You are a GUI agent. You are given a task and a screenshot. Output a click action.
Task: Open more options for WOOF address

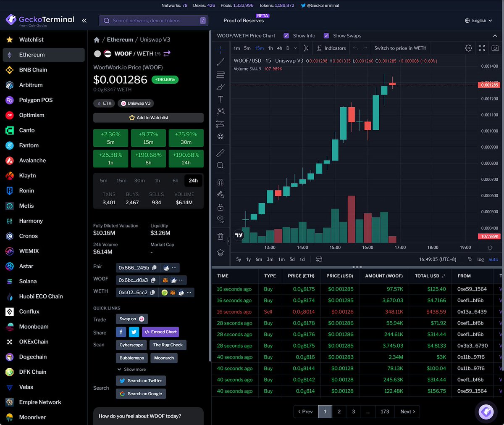point(181,280)
